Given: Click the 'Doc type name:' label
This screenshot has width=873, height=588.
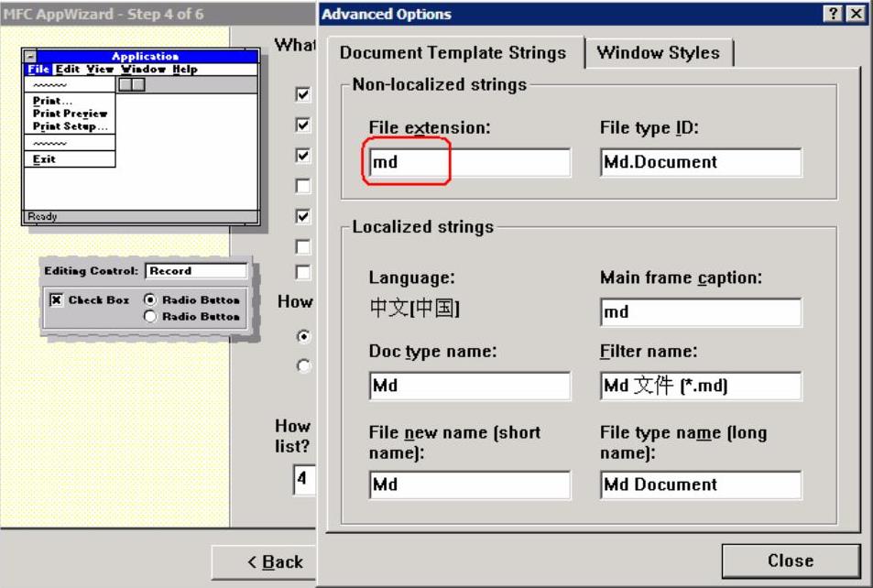Looking at the screenshot, I should pos(432,352).
